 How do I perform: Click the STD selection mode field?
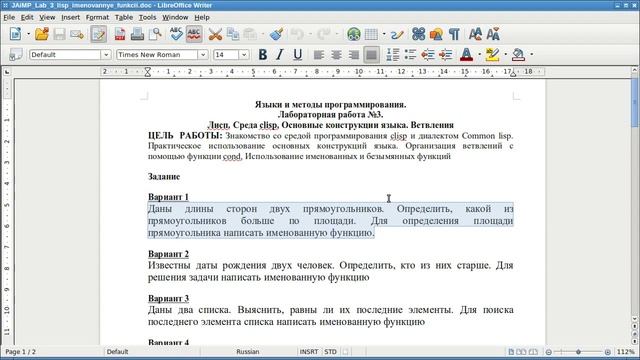[330, 351]
